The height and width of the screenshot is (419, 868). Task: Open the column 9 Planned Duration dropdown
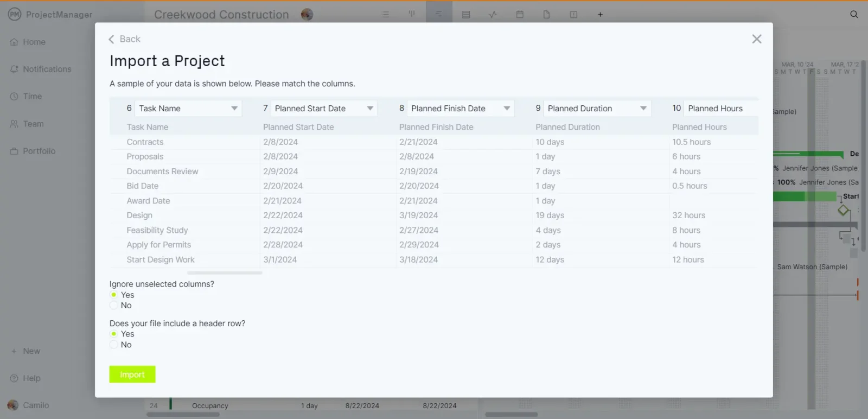(x=597, y=109)
